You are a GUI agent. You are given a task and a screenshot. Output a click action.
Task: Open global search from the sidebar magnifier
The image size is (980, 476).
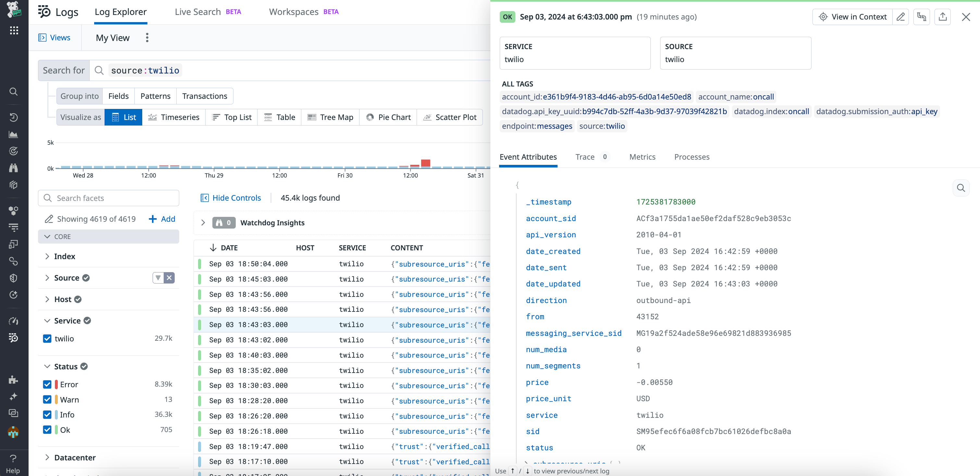pyautogui.click(x=13, y=91)
